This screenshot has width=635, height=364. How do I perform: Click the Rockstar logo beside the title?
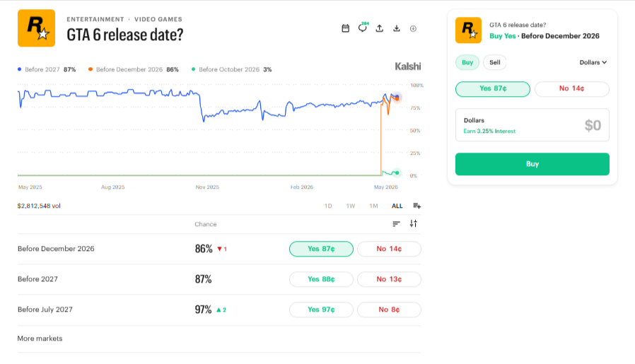pyautogui.click(x=37, y=28)
